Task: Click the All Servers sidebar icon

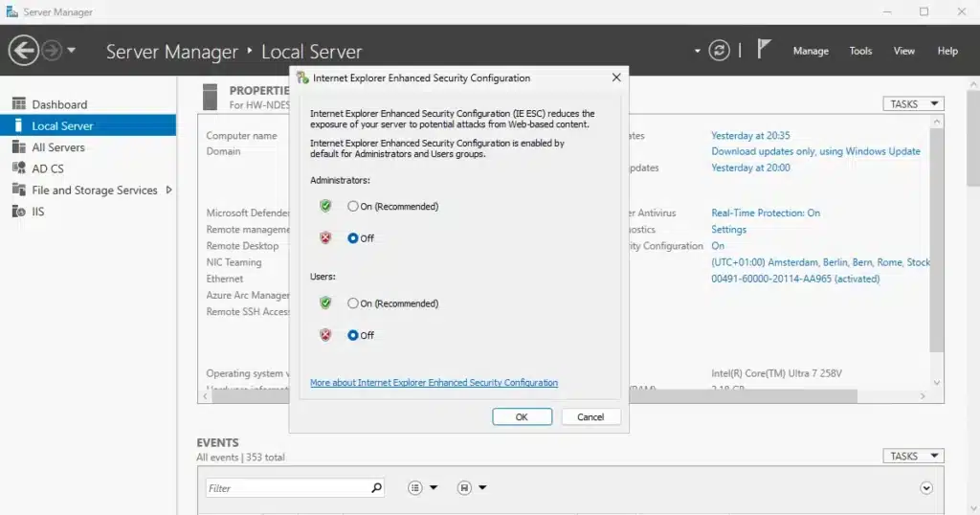Action: pyautogui.click(x=17, y=147)
